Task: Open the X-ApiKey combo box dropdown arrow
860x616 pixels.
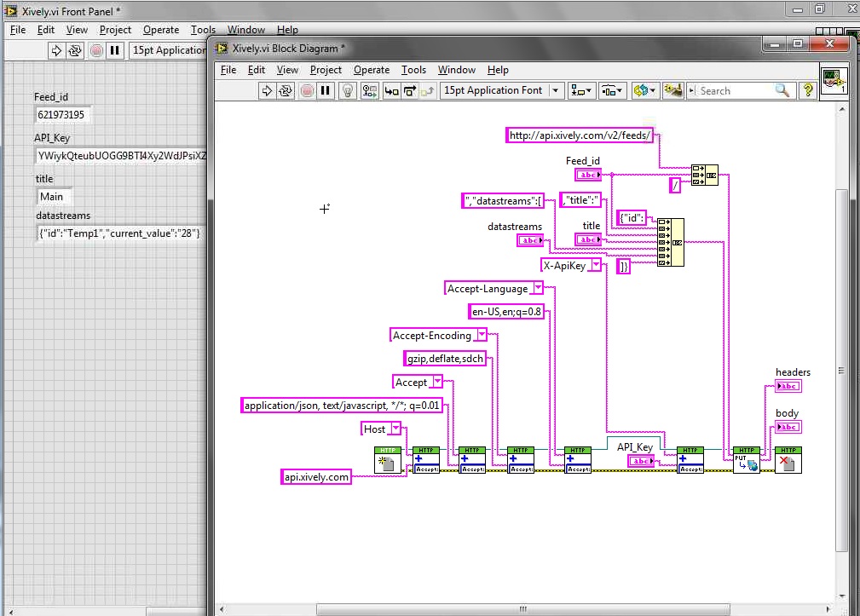Action: (596, 265)
